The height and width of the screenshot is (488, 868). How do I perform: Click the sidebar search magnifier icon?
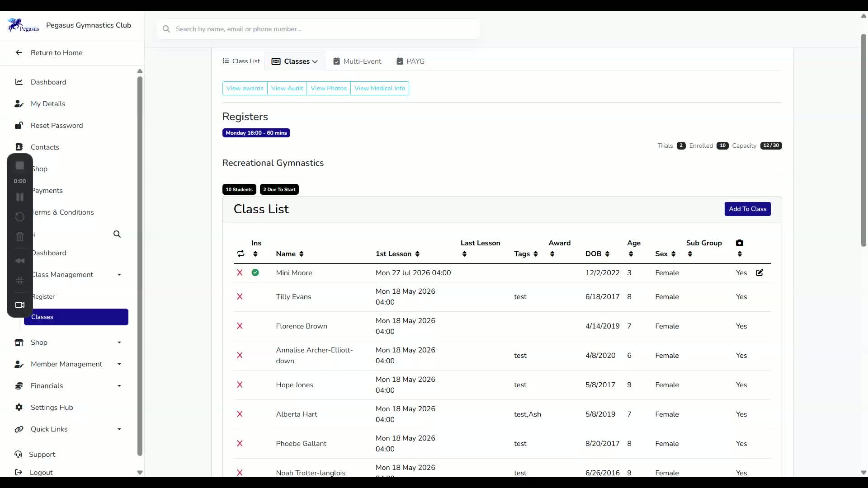point(117,234)
